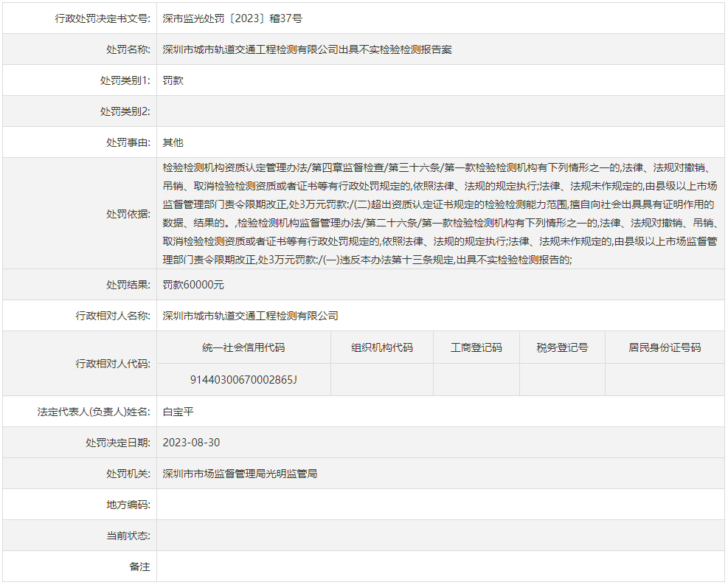This screenshot has width=728, height=585.
Task: Select the 处罚机关 label
Action: click(x=128, y=474)
